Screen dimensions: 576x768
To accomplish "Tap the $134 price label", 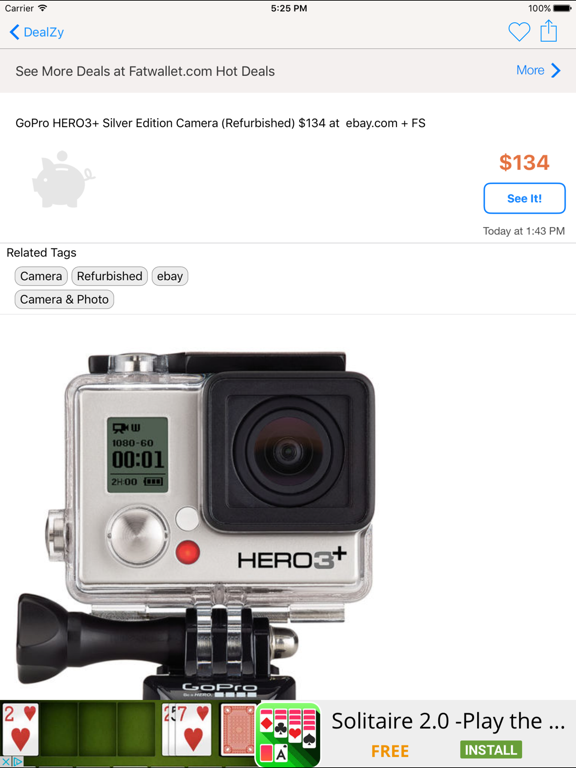I will [524, 163].
